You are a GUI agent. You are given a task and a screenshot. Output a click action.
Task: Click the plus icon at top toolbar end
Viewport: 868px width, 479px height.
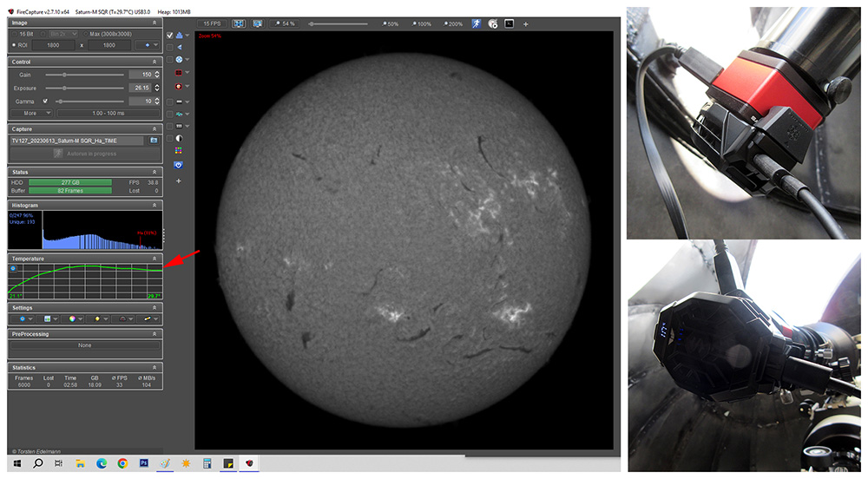pos(526,23)
